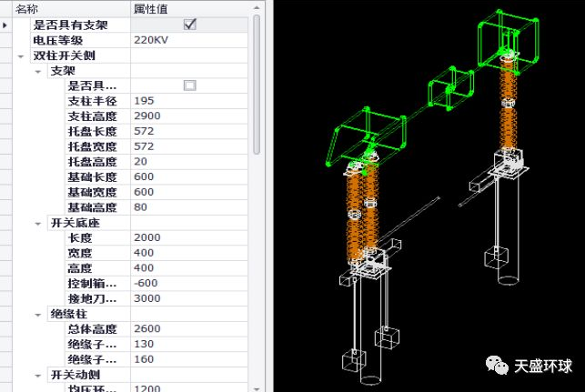Collapse the 支架 group
585x392 pixels.
tap(38, 72)
